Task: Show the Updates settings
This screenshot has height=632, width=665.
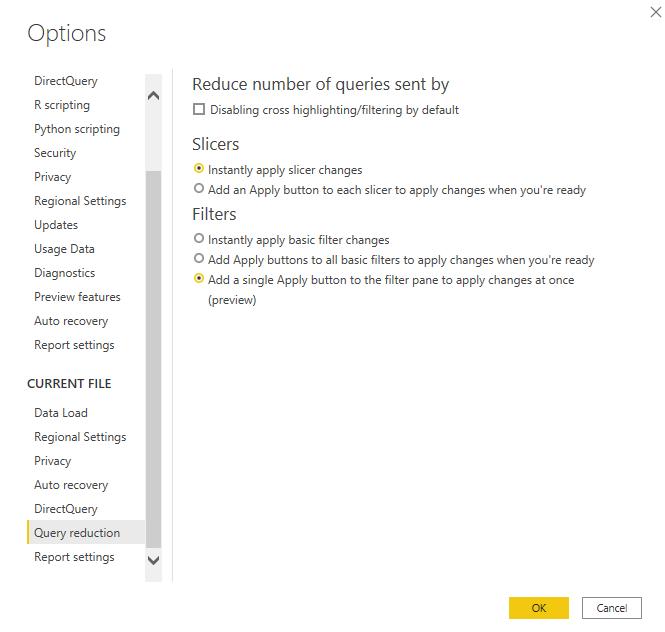Action: 56,225
